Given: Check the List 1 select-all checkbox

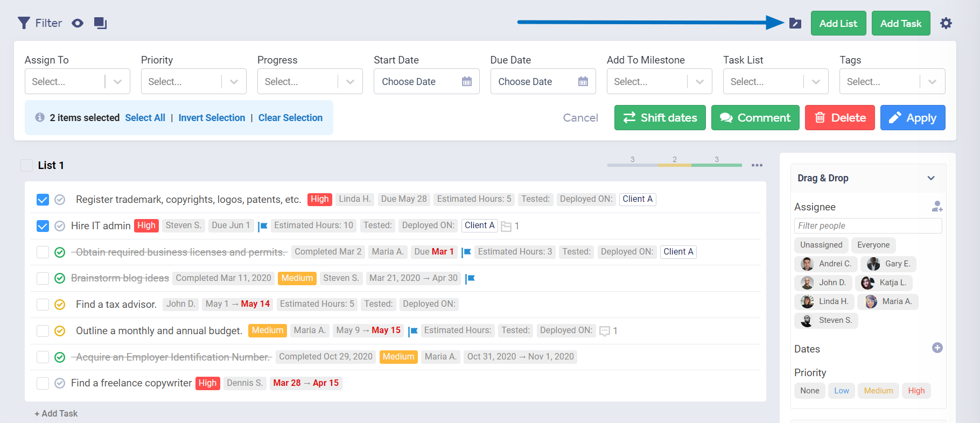Looking at the screenshot, I should pyautogui.click(x=26, y=165).
